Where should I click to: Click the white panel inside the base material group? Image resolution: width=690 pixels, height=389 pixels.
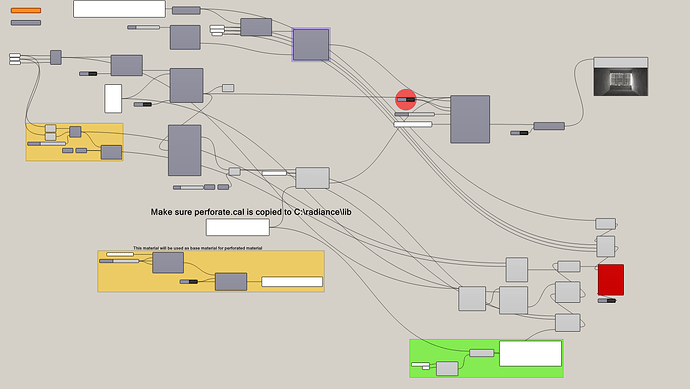[x=292, y=282]
